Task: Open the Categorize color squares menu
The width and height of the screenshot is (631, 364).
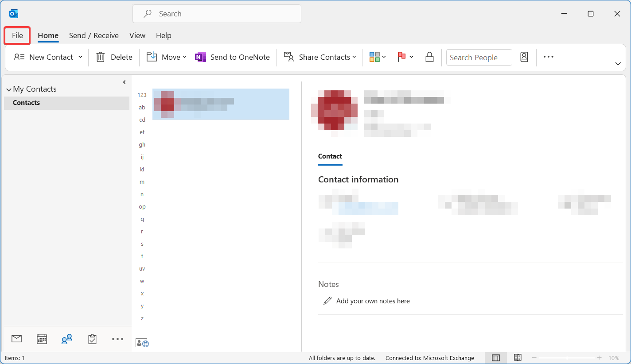Action: point(378,57)
